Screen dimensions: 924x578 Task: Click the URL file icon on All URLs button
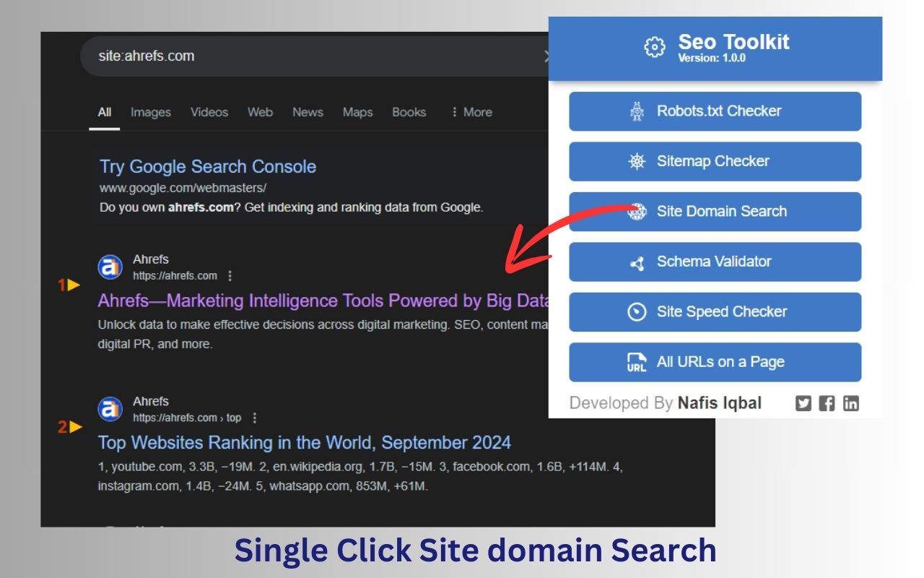[x=637, y=362]
